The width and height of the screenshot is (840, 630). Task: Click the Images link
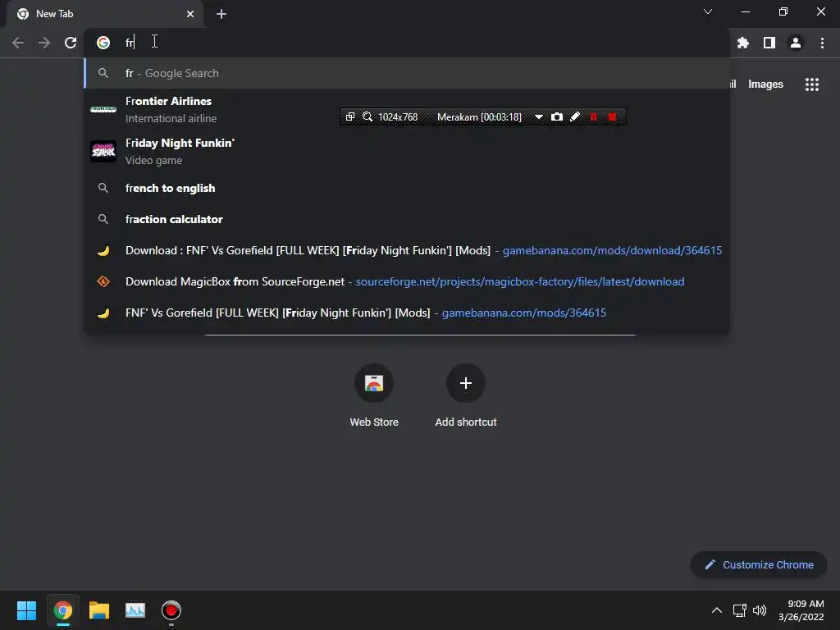click(x=765, y=84)
